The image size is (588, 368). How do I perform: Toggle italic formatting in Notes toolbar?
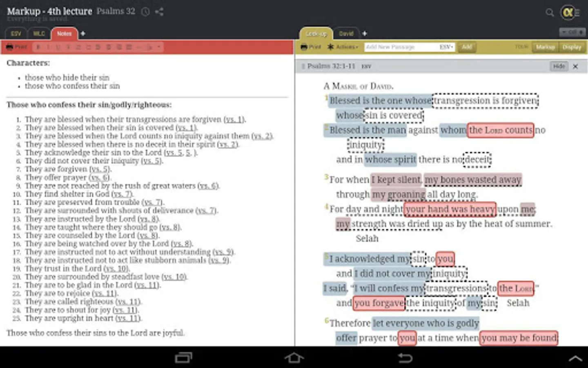pyautogui.click(x=48, y=47)
